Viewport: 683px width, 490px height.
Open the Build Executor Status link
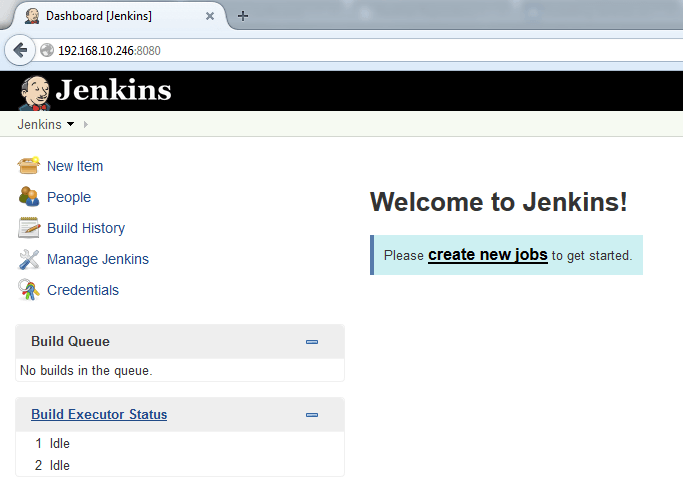pyautogui.click(x=99, y=414)
